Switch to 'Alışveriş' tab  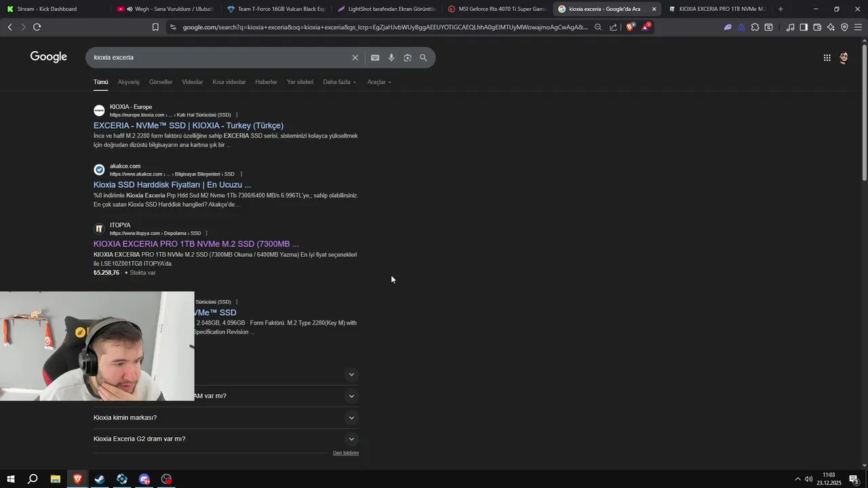click(128, 82)
